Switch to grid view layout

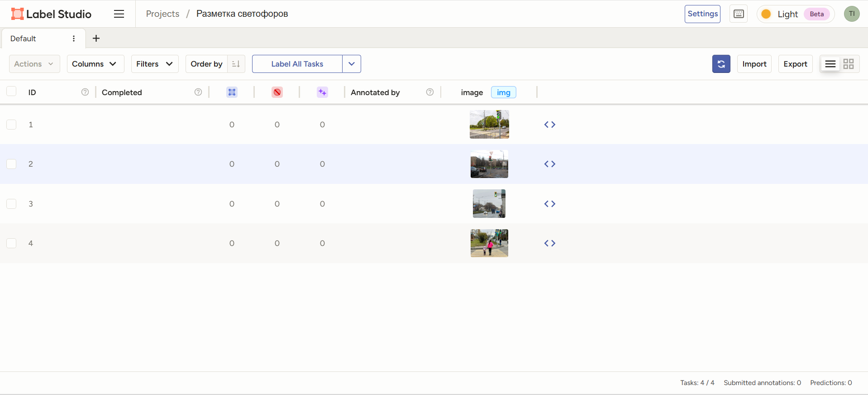[x=849, y=64]
